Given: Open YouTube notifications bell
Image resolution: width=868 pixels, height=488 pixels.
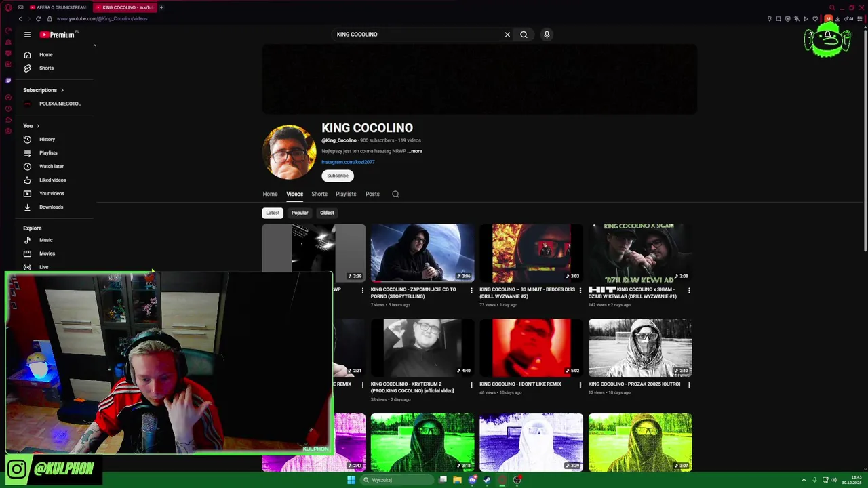Looking at the screenshot, I should [827, 34].
